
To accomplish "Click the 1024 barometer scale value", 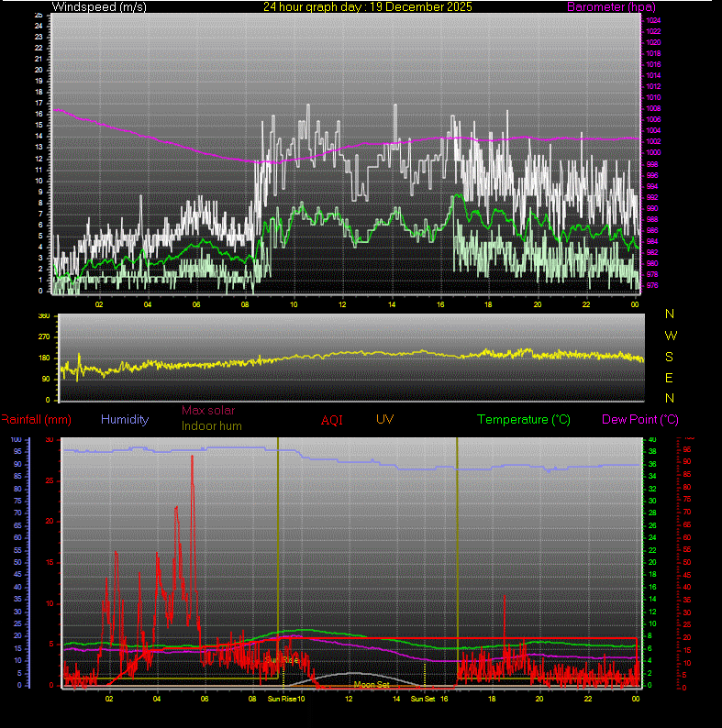I will point(653,20).
